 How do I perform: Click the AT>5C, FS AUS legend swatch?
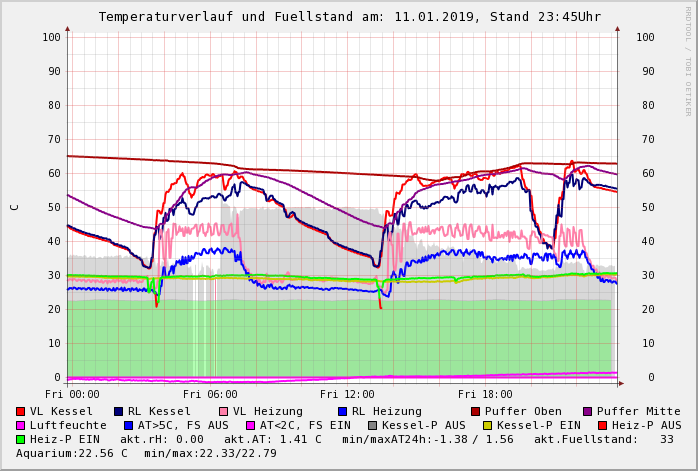tap(129, 426)
